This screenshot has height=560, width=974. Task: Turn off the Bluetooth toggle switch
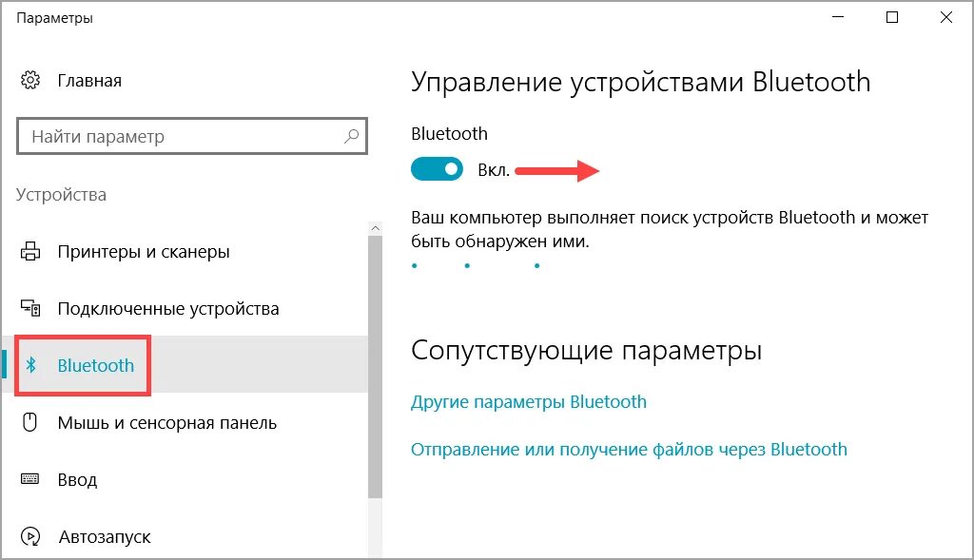[437, 169]
